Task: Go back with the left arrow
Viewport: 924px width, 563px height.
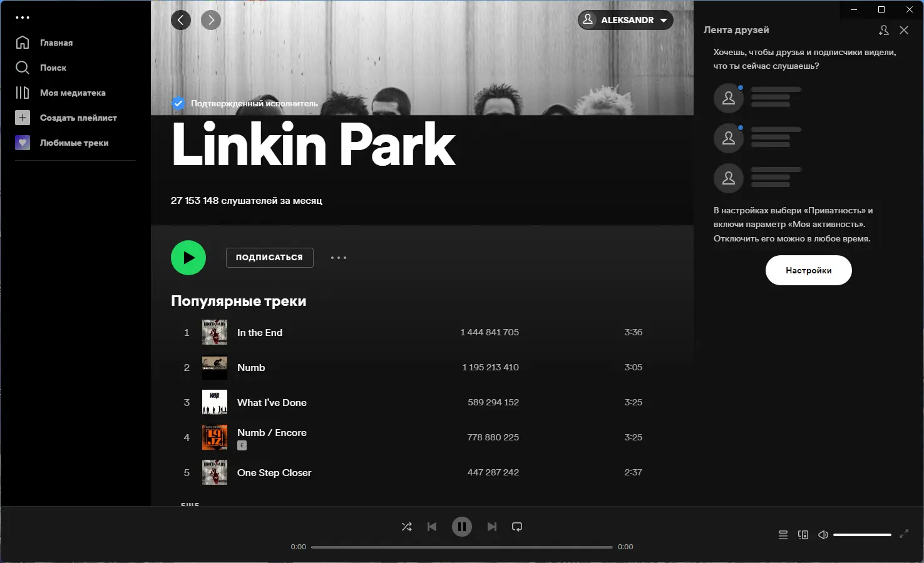Action: pyautogui.click(x=181, y=20)
